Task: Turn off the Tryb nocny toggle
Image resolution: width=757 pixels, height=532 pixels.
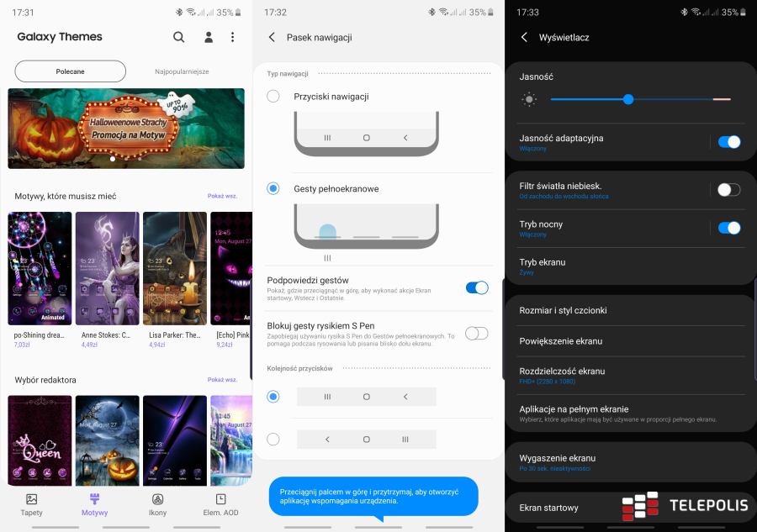Action: pos(728,228)
